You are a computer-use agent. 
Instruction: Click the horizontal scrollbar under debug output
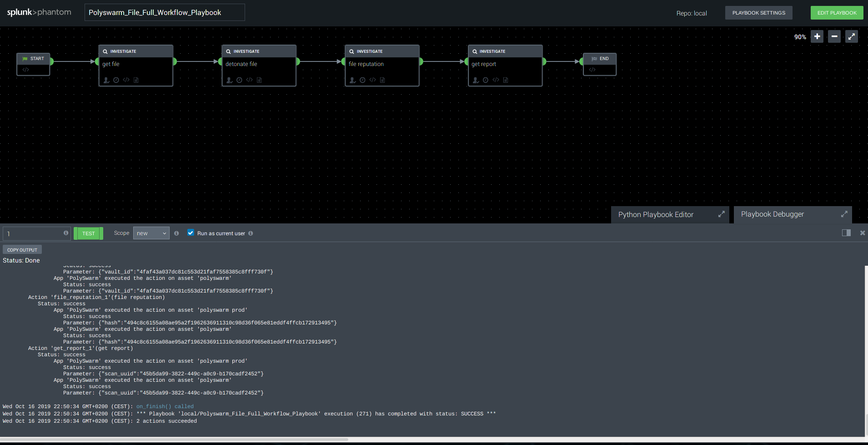174,440
